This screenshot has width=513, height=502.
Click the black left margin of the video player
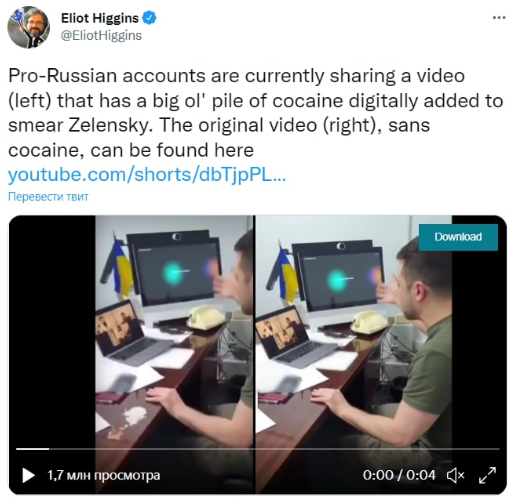52,332
